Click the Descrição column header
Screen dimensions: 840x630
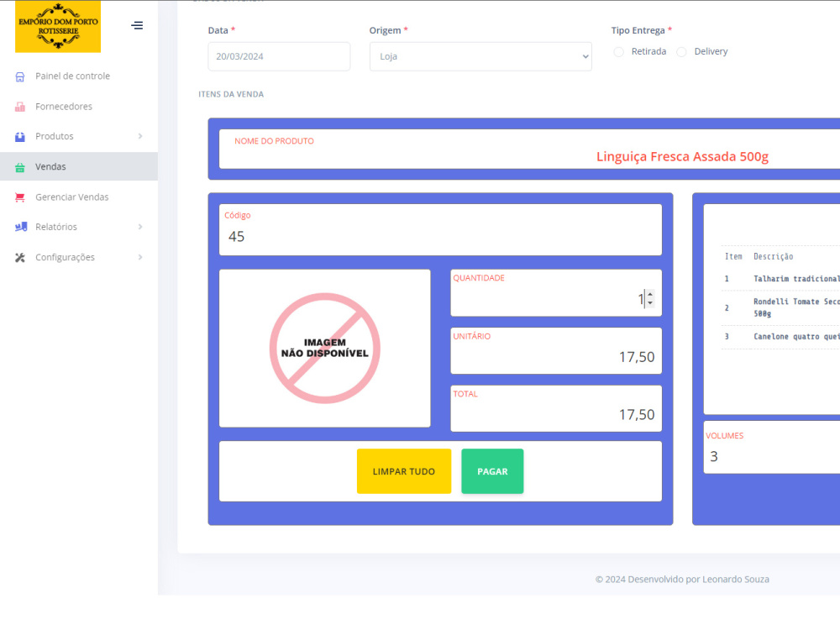773,256
